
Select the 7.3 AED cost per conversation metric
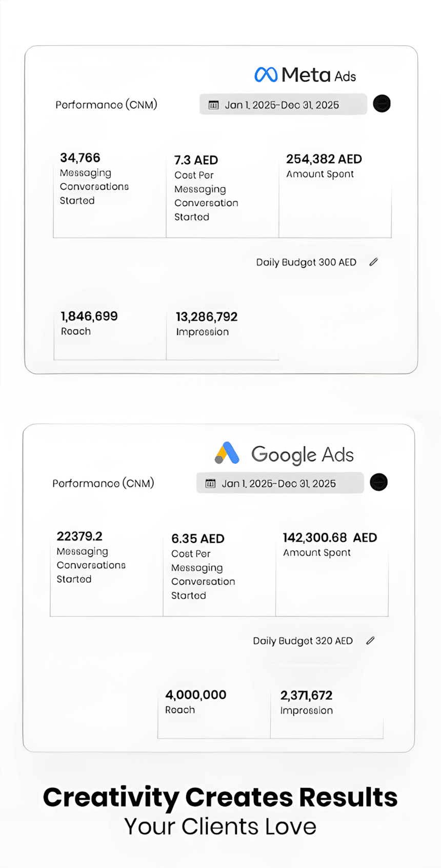206,188
